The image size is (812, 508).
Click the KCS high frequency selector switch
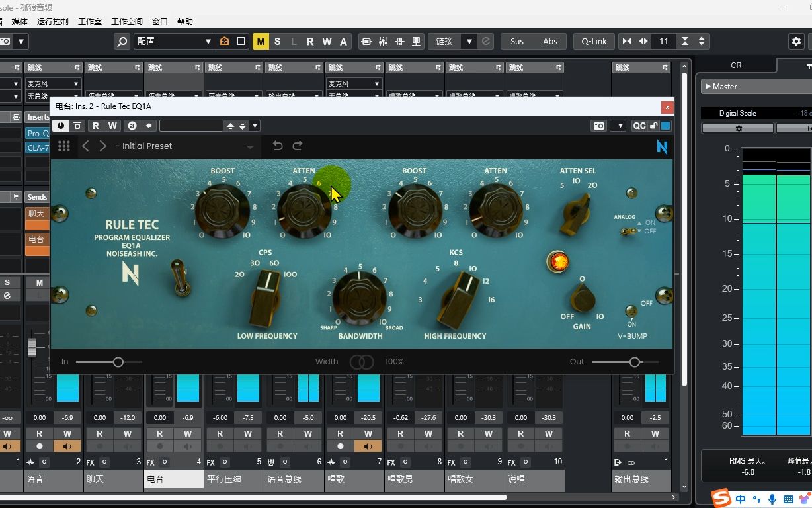[457, 299]
